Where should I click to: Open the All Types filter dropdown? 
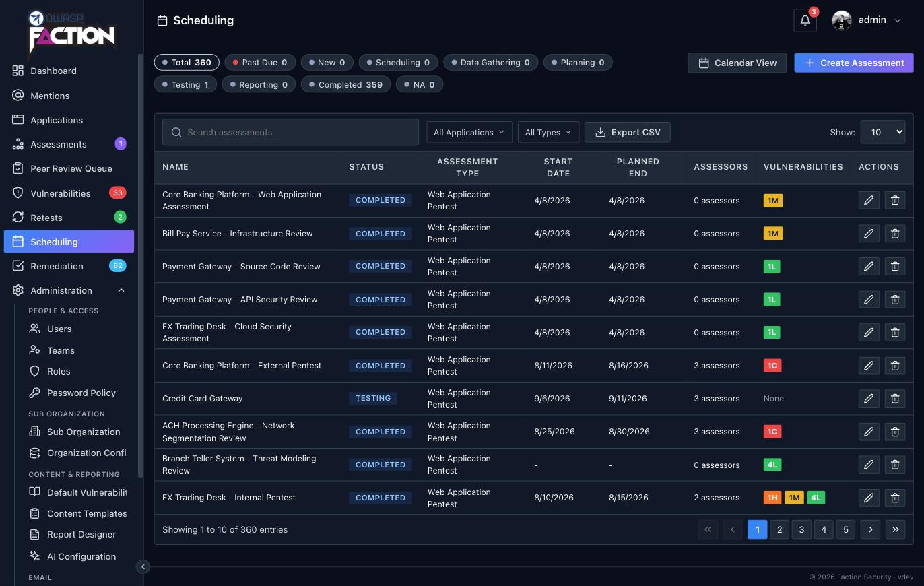pos(548,133)
